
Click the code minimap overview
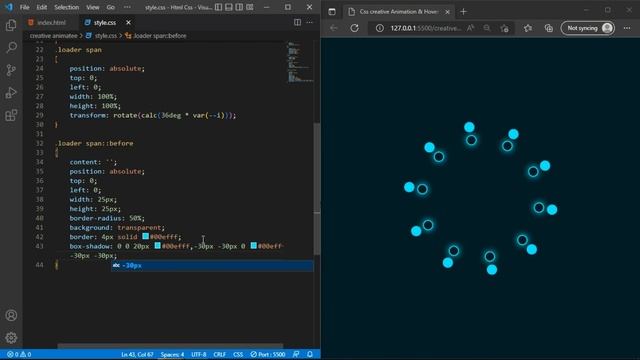pos(299,61)
